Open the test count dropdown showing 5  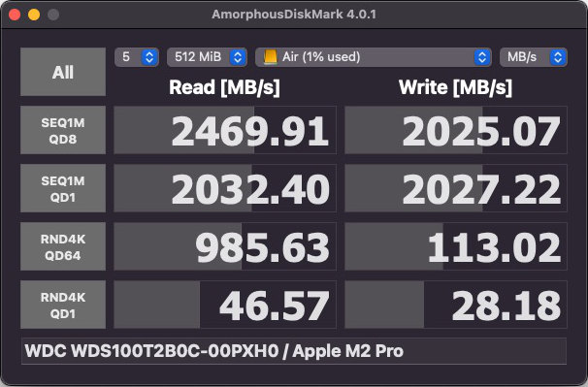point(137,57)
